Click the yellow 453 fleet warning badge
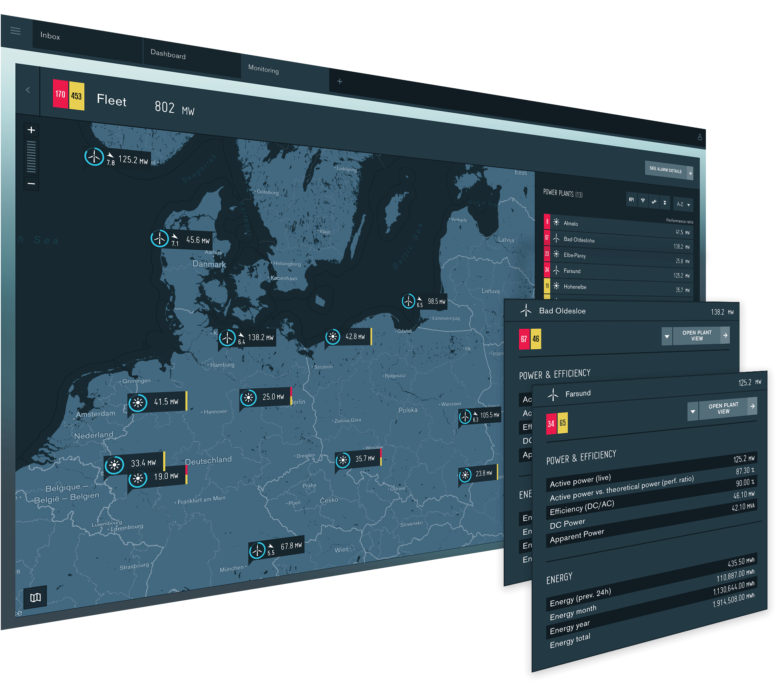This screenshot has height=700, width=778. [x=76, y=96]
